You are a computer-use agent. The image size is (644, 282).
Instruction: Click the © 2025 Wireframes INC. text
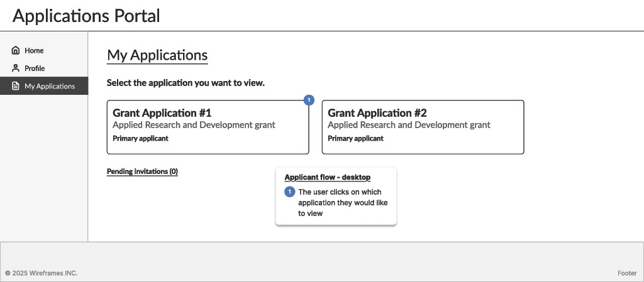[x=41, y=273]
